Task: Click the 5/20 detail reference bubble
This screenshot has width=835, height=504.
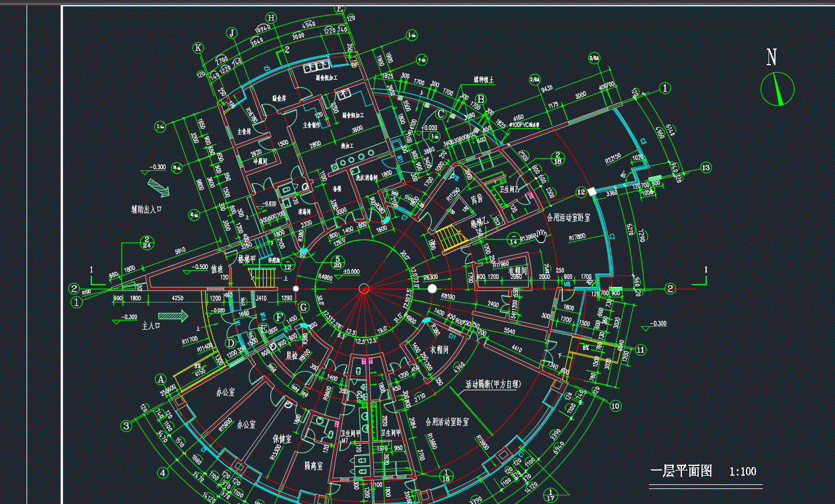Action: (x=338, y=262)
